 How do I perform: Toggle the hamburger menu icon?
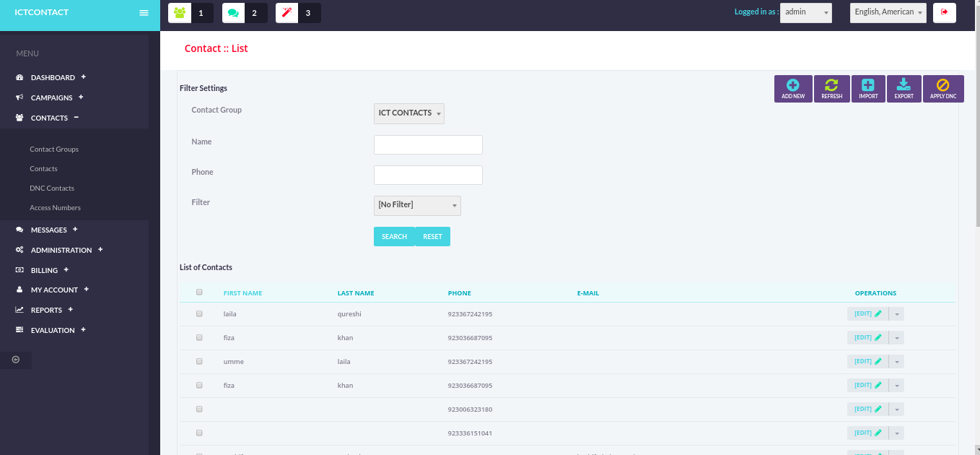point(144,13)
